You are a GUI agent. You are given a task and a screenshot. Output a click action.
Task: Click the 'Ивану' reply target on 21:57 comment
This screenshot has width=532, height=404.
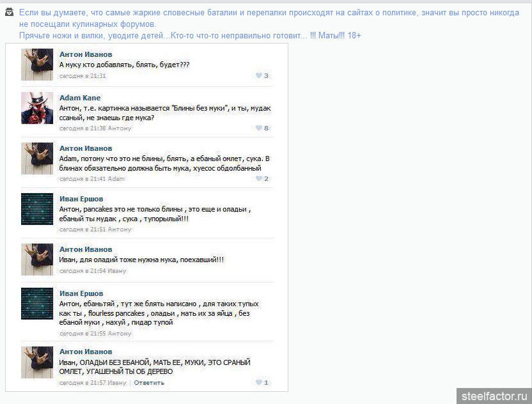117,383
